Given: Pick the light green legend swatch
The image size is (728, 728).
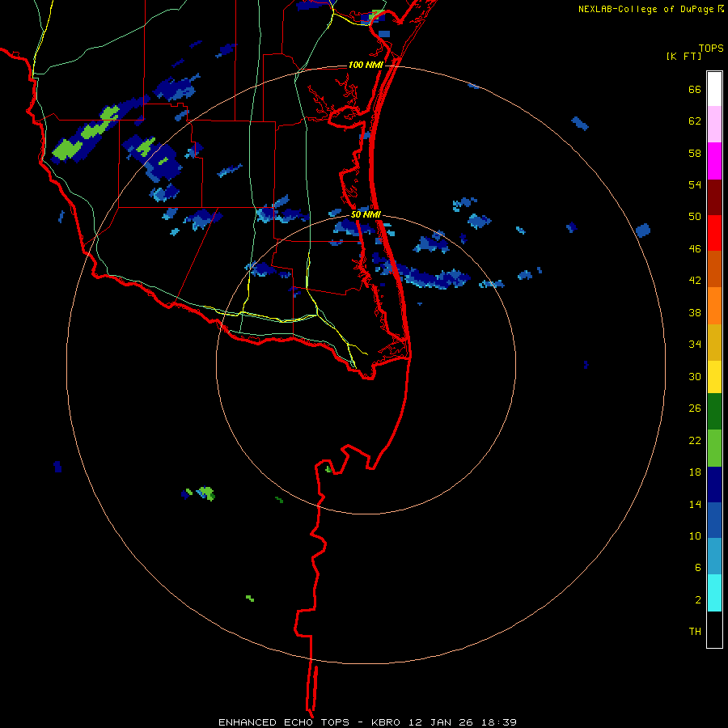Looking at the screenshot, I should tap(714, 448).
